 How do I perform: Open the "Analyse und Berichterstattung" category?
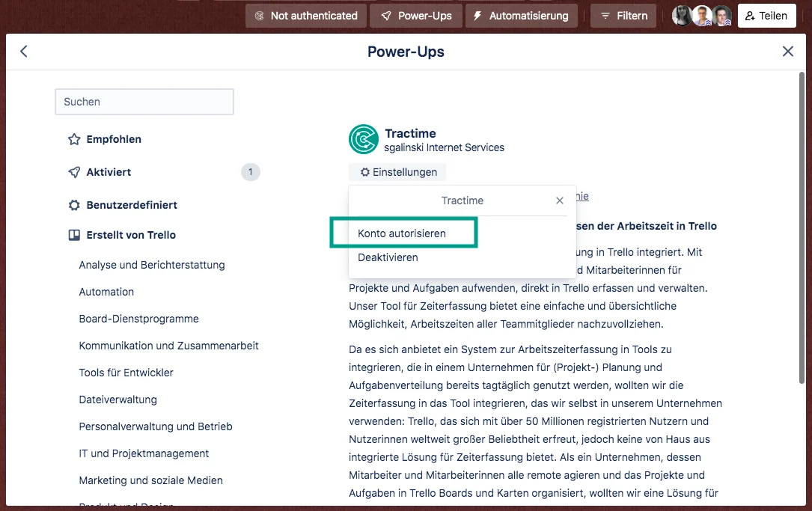tap(151, 264)
